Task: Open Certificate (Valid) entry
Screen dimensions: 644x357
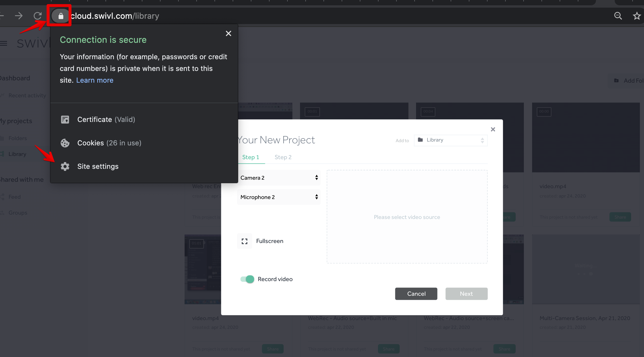Action: point(106,120)
